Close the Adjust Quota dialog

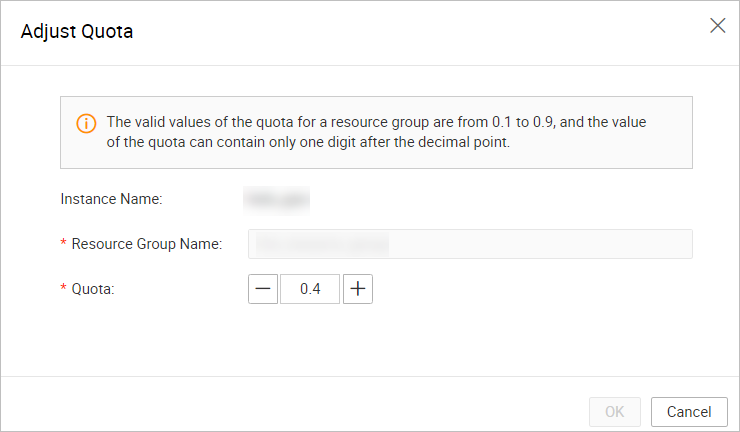pyautogui.click(x=717, y=26)
